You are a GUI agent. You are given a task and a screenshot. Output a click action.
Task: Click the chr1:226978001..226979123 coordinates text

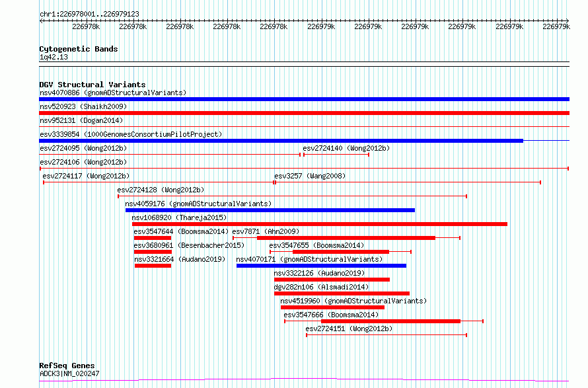pos(89,14)
